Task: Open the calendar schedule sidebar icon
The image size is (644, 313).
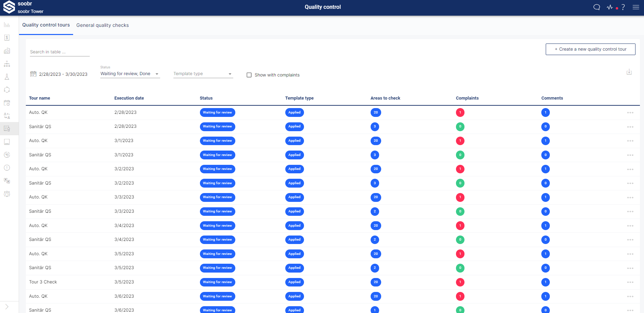Action: click(x=7, y=103)
